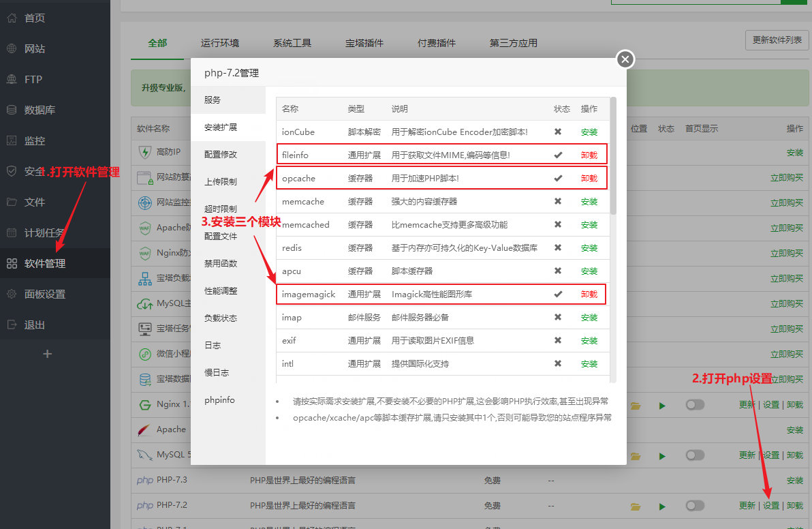Open phpinfo in php dialog menu
812x529 pixels.
(228, 400)
